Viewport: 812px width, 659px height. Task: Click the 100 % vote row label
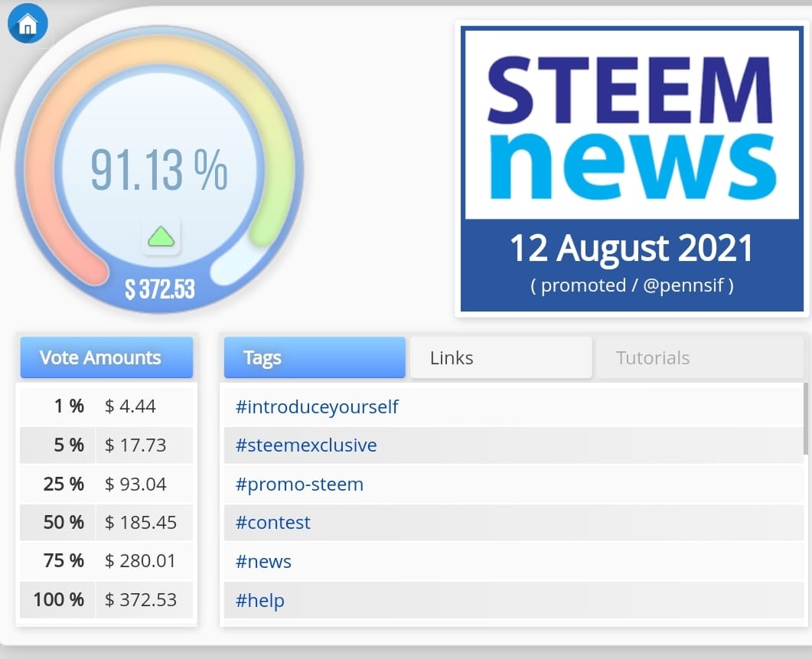coord(58,599)
